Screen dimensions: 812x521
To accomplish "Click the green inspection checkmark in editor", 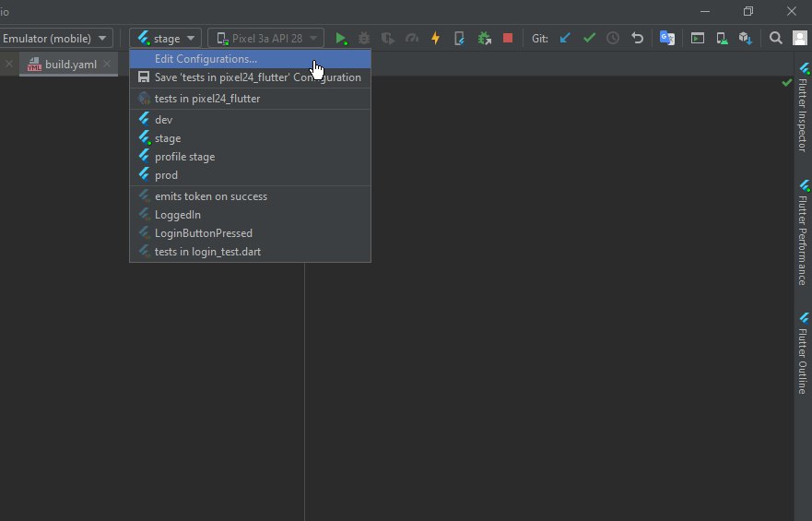I will (786, 82).
